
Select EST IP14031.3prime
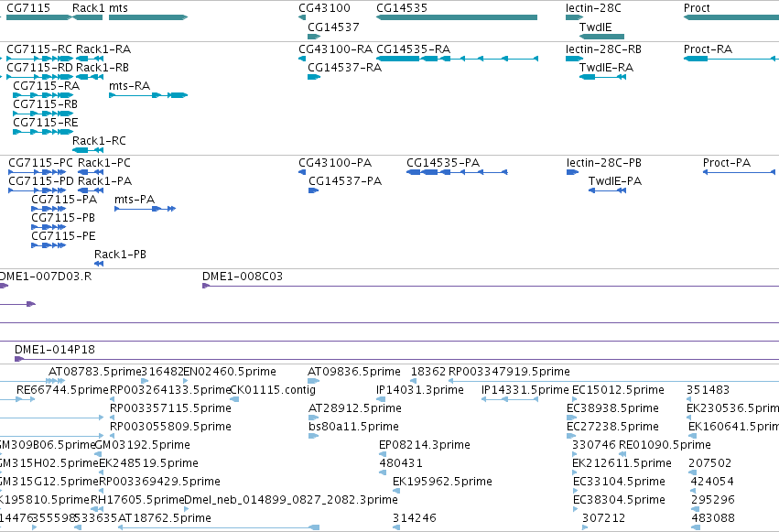click(x=381, y=399)
